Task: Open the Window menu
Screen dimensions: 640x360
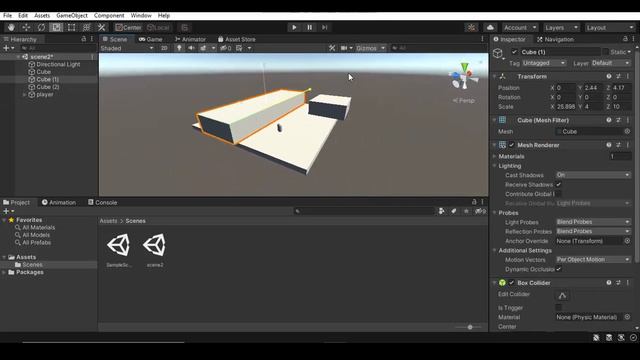Action: click(x=141, y=16)
